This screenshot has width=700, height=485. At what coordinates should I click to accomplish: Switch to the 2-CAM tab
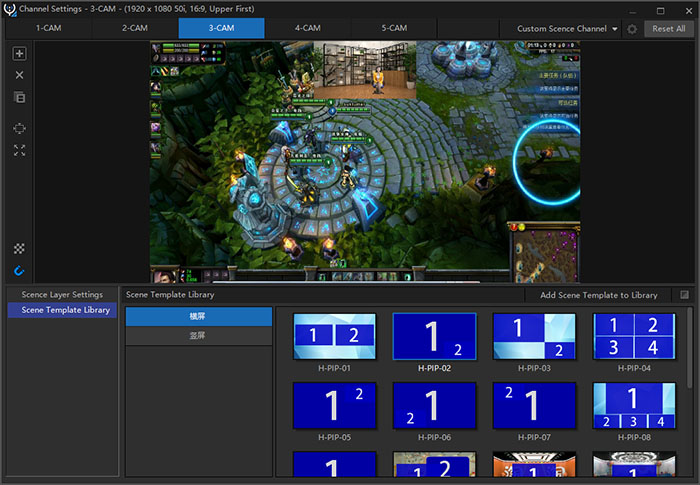point(135,28)
